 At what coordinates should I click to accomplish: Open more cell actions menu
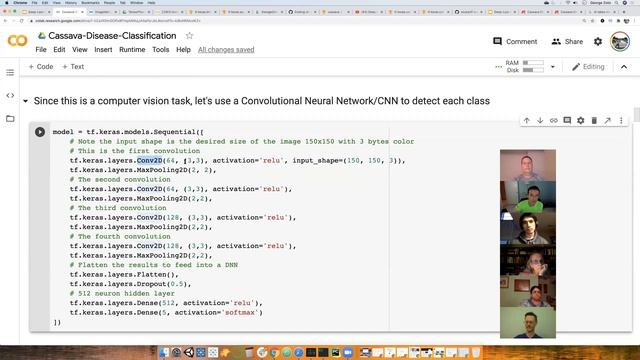click(x=621, y=120)
